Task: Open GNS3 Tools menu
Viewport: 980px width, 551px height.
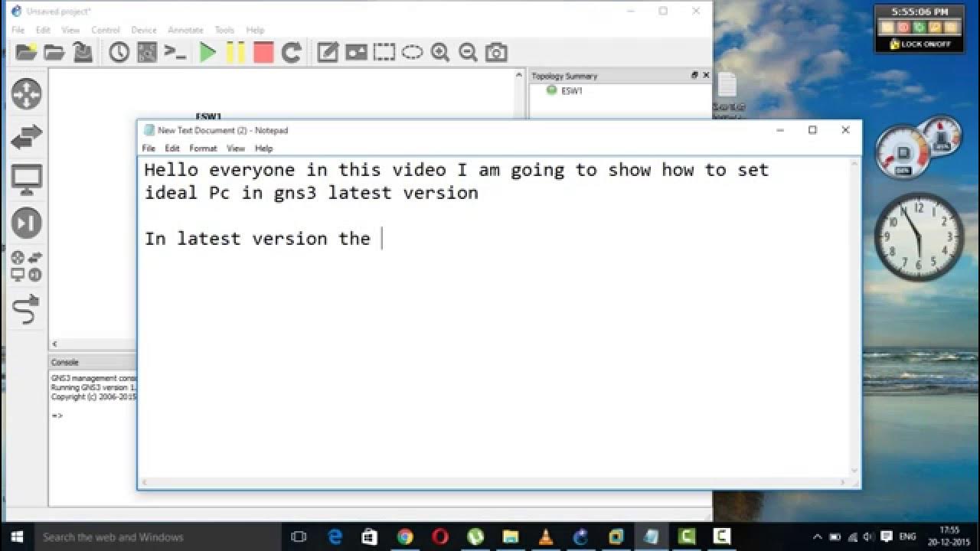Action: coord(224,30)
